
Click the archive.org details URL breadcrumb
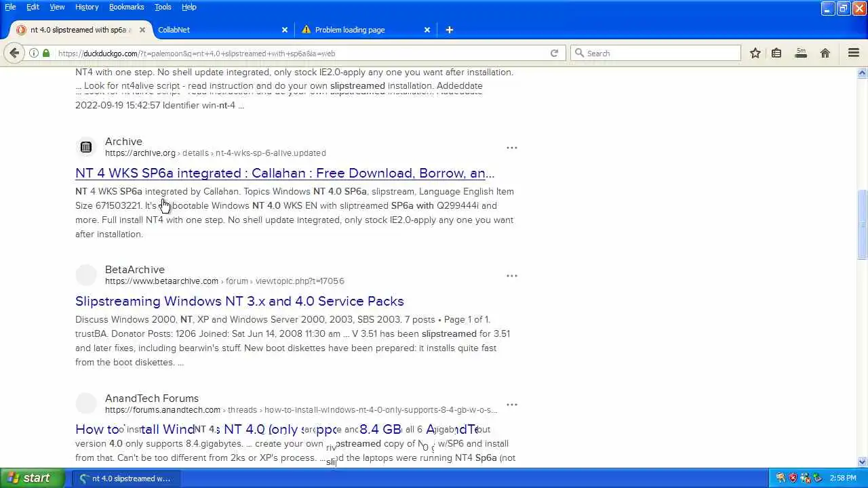point(216,153)
